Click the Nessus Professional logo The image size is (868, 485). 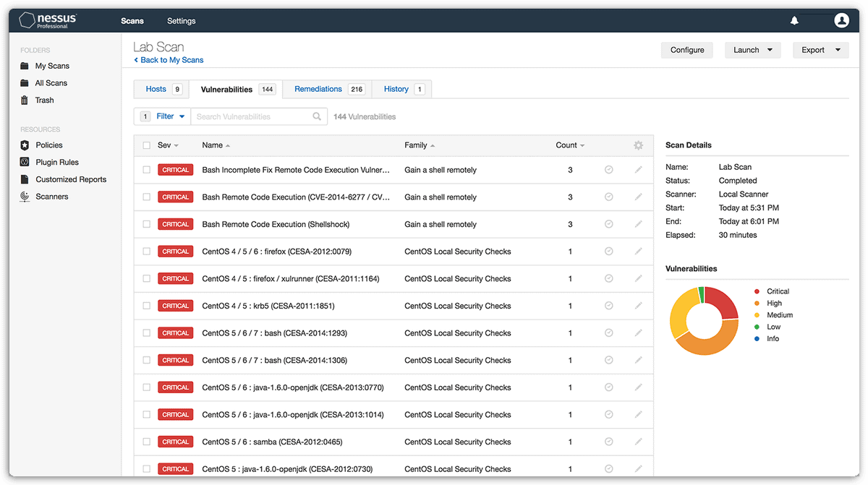(x=48, y=20)
